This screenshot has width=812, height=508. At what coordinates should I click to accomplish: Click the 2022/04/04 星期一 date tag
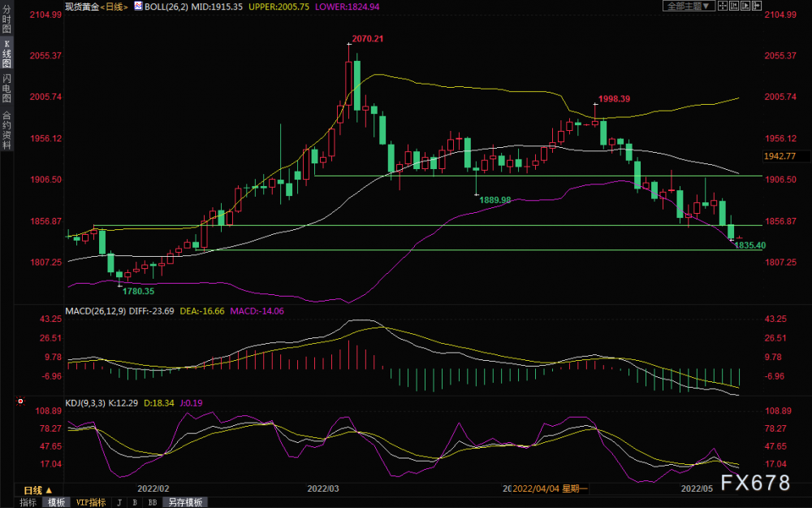[550, 488]
